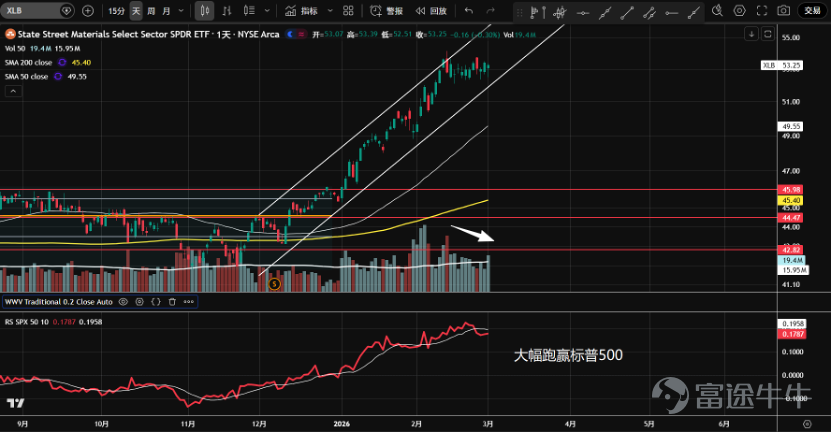Click the RS SPX 50 10 legend
Viewport: 832px width, 432px height.
(x=27, y=322)
